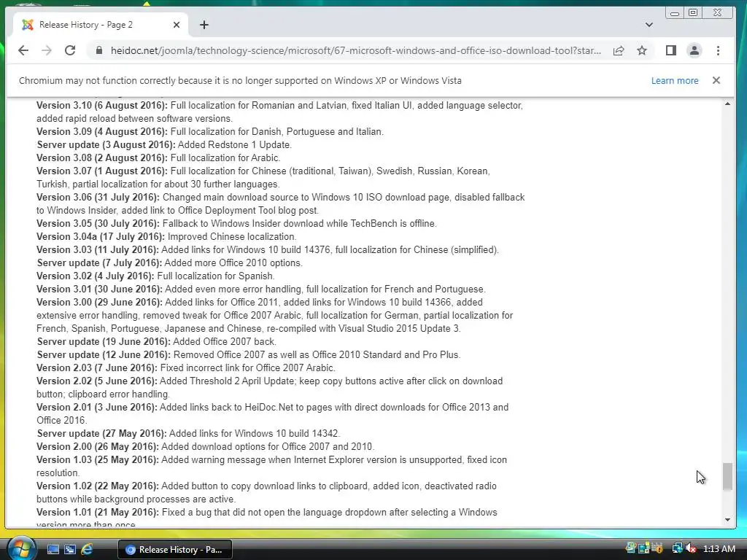Click 'Server update (27 May 2016):' text

102,434
